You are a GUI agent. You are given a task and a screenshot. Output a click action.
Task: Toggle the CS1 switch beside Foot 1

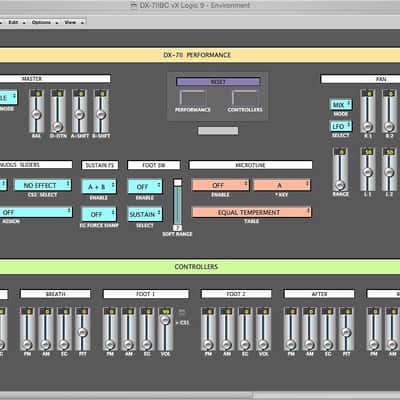coord(182,313)
